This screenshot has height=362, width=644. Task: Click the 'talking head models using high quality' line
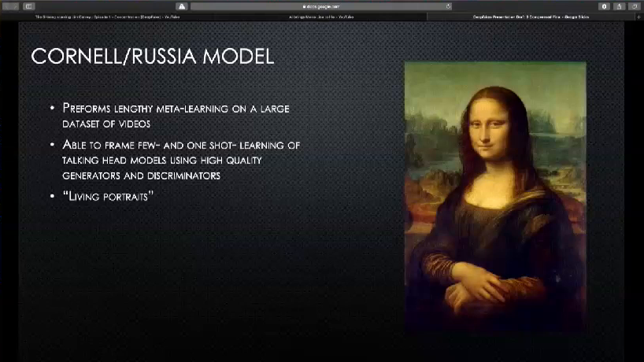pos(162,160)
